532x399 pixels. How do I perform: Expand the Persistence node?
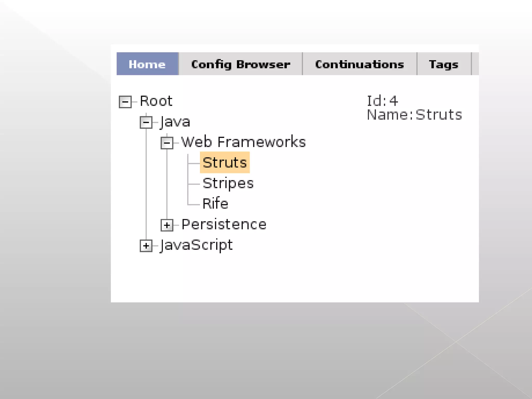167,225
